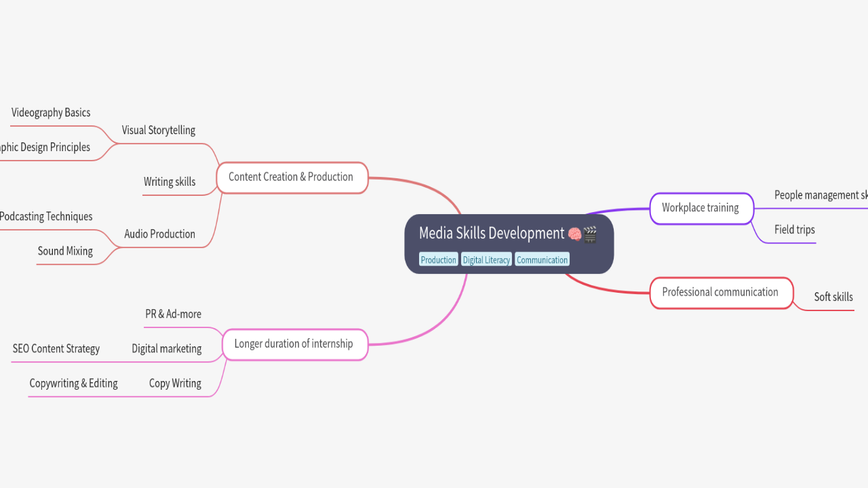Select the Visual Storytelling branch
The width and height of the screenshot is (868, 488).
pyautogui.click(x=159, y=130)
